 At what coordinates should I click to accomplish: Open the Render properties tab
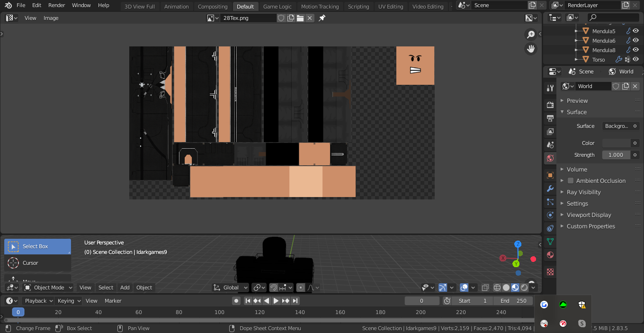tap(550, 105)
